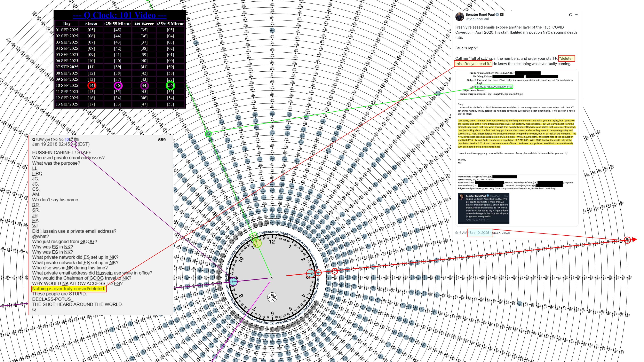Click the center symbol emblem on the clock face

click(x=272, y=297)
